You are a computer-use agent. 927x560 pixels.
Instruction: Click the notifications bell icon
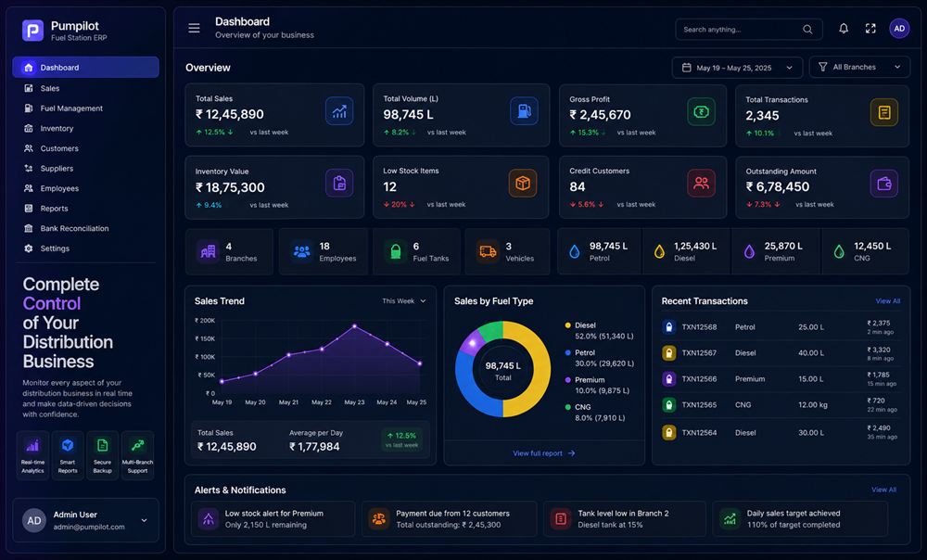[x=844, y=29]
